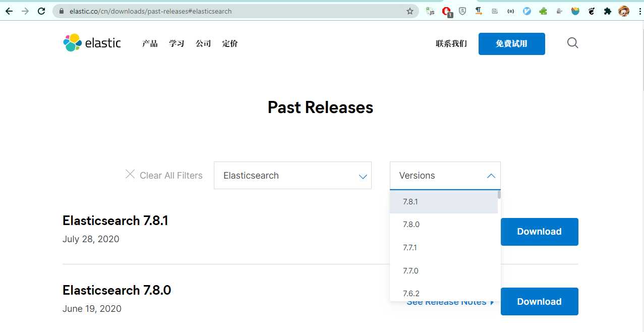
Task: Open the red extension with badge 1
Action: pyautogui.click(x=446, y=11)
